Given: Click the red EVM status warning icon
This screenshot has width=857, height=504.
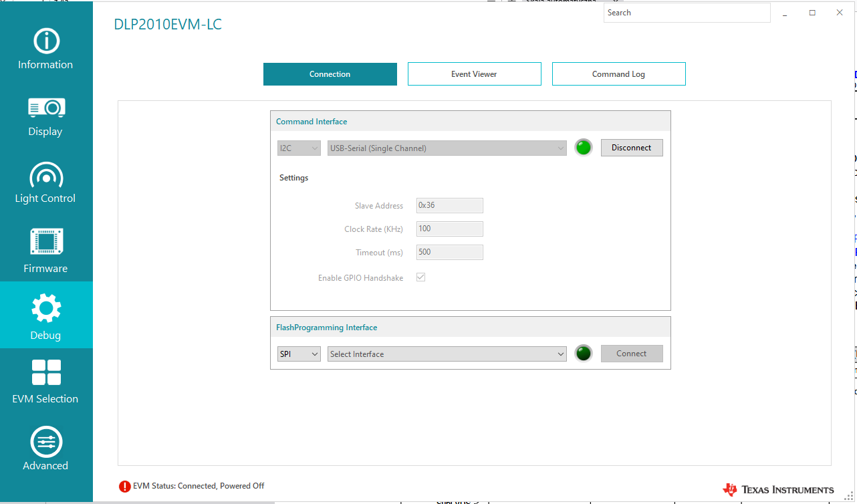Looking at the screenshot, I should coord(125,487).
